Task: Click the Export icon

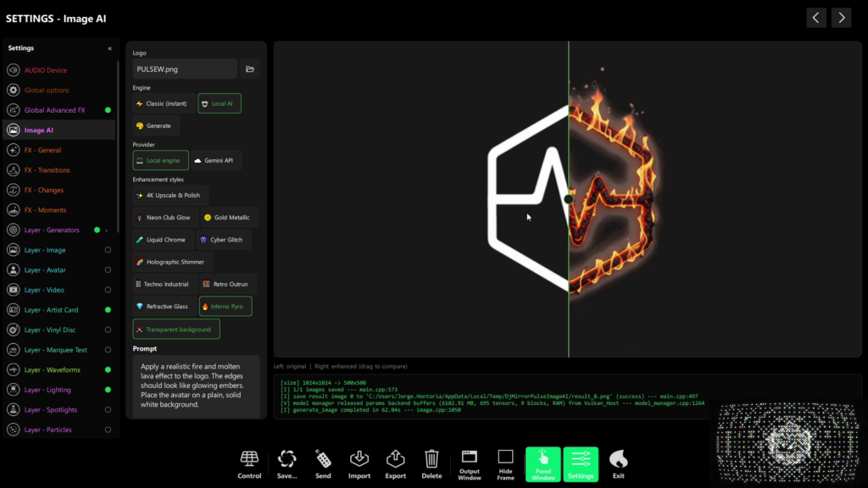Action: (395, 464)
